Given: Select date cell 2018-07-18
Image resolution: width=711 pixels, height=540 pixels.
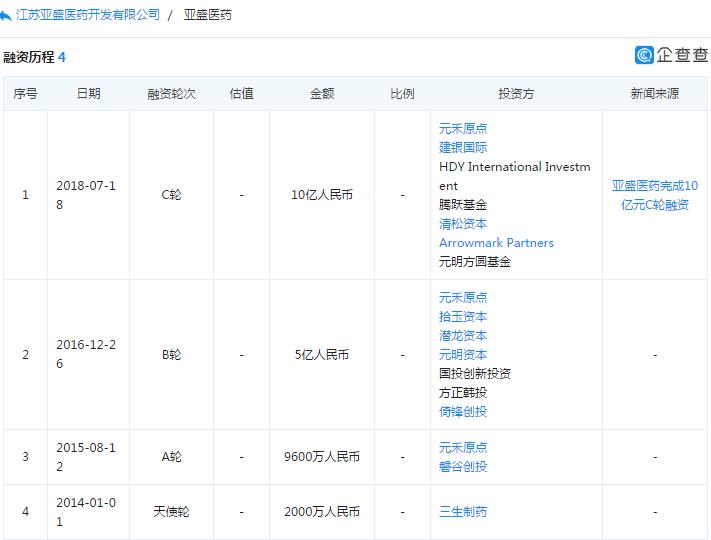Looking at the screenshot, I should [x=86, y=195].
